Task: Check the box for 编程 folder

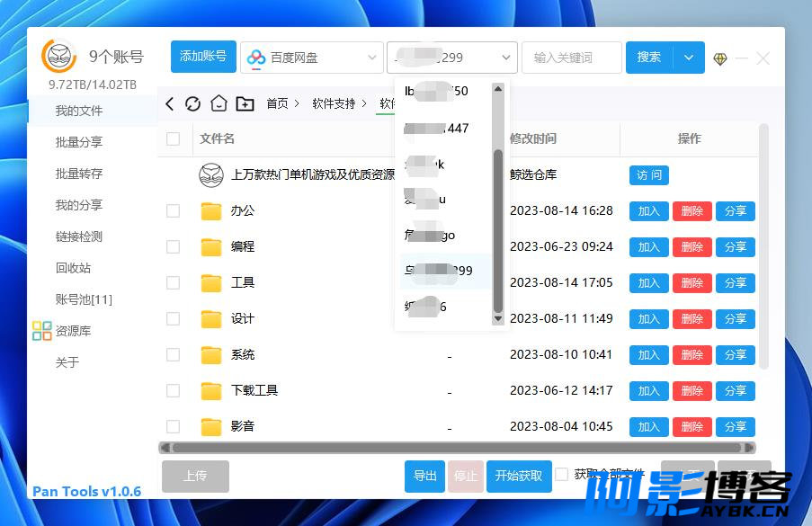Action: (173, 247)
